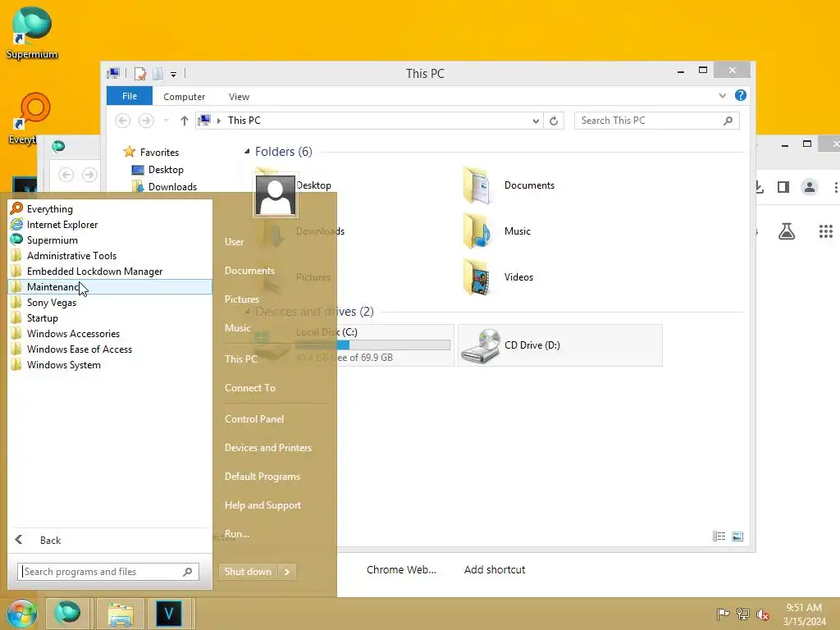Switch to the View ribbon tab

(x=239, y=97)
